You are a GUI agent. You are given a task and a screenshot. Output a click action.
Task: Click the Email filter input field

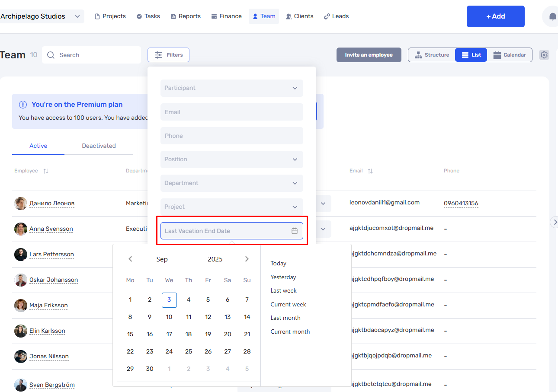pos(232,112)
